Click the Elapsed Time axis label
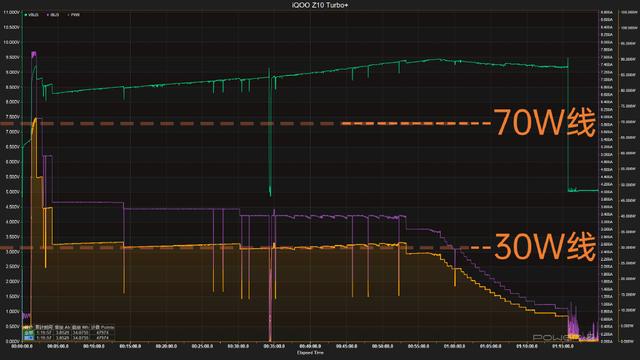 [x=310, y=352]
